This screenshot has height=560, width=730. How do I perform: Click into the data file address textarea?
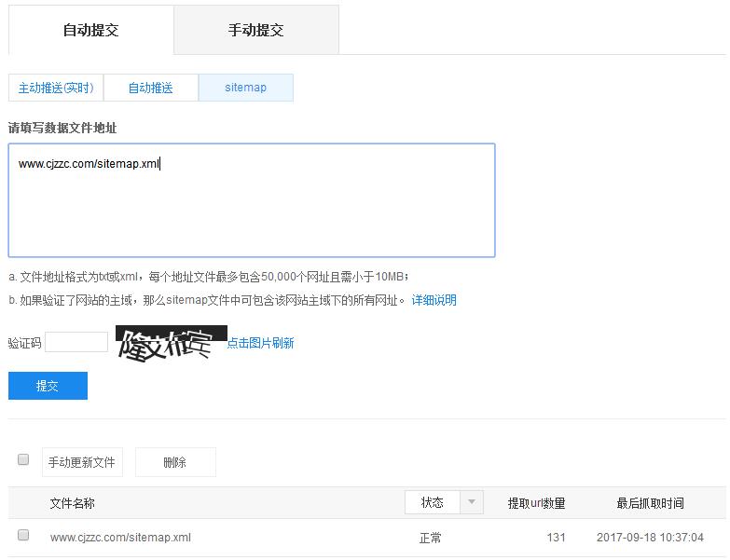[x=252, y=200]
